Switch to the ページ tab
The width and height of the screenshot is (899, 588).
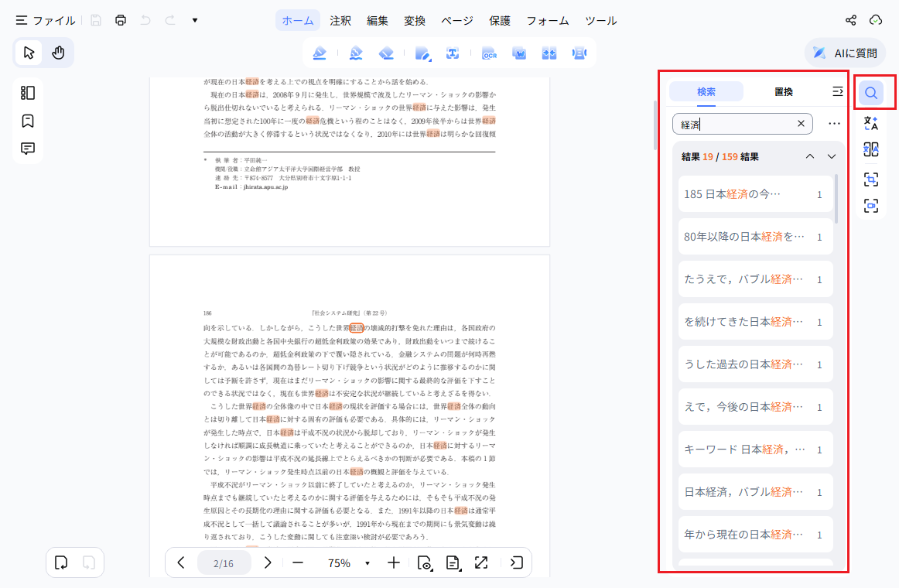click(x=457, y=21)
